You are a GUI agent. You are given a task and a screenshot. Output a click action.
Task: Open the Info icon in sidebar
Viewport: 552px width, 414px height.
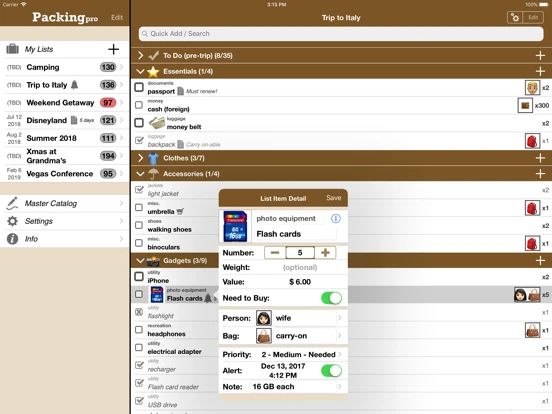tap(12, 239)
